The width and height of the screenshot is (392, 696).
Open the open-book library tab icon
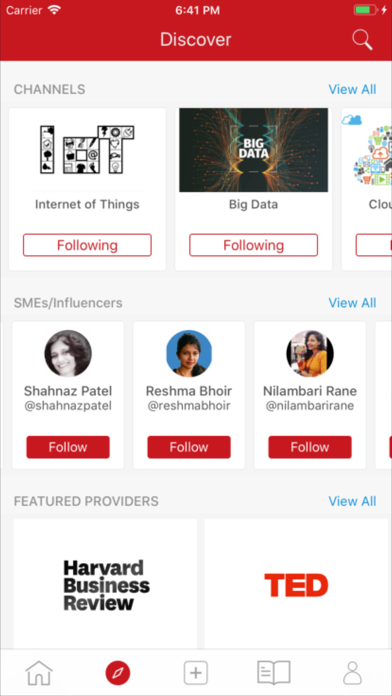(x=274, y=672)
